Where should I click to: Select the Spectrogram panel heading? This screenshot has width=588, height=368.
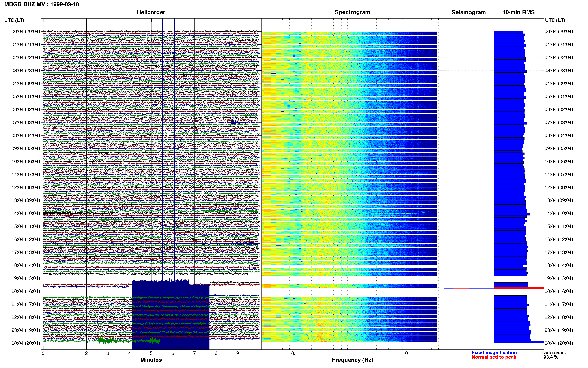[x=352, y=12]
